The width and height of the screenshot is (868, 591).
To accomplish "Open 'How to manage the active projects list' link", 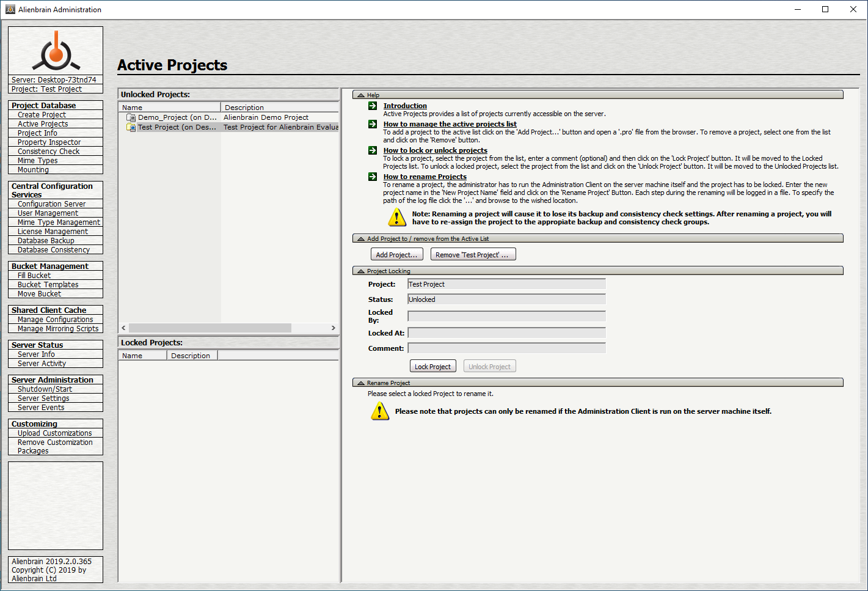I will pyautogui.click(x=450, y=124).
